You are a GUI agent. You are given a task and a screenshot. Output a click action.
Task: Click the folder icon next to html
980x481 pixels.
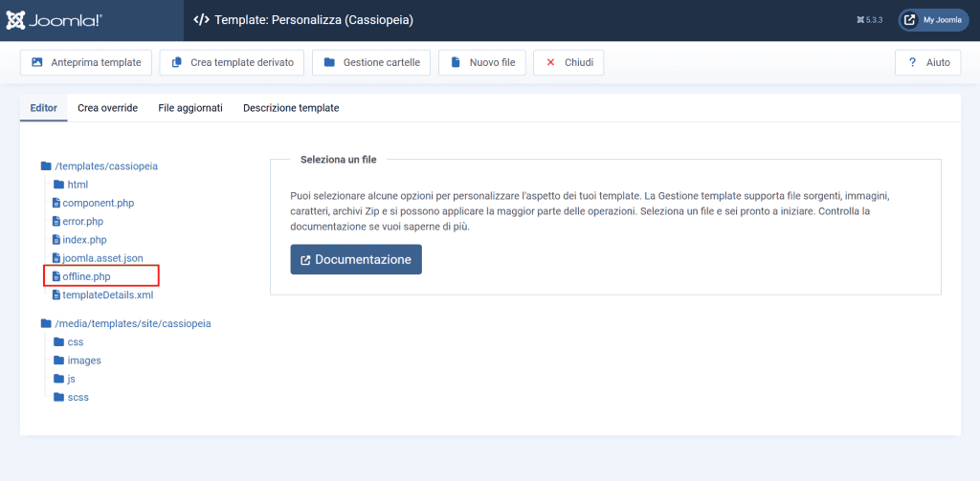pos(58,185)
